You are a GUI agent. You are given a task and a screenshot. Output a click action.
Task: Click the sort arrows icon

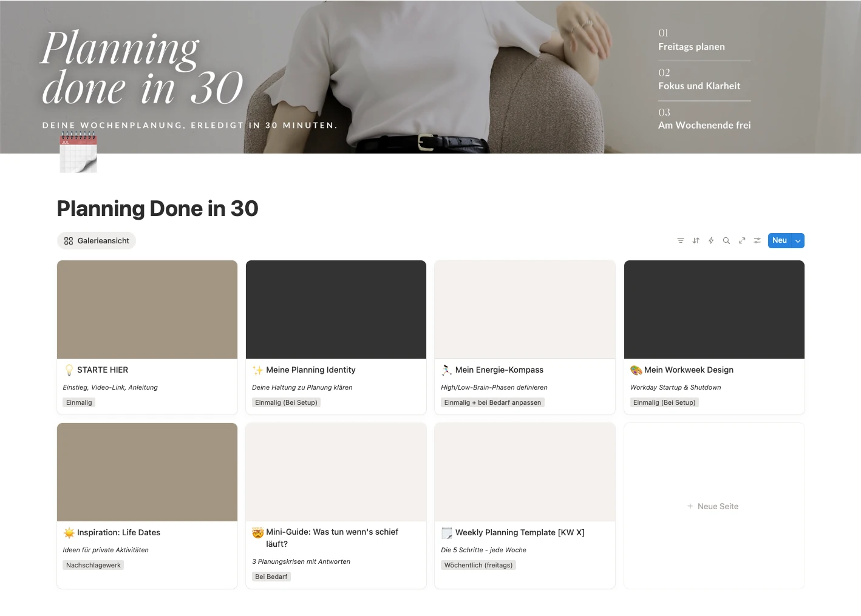[x=696, y=241]
